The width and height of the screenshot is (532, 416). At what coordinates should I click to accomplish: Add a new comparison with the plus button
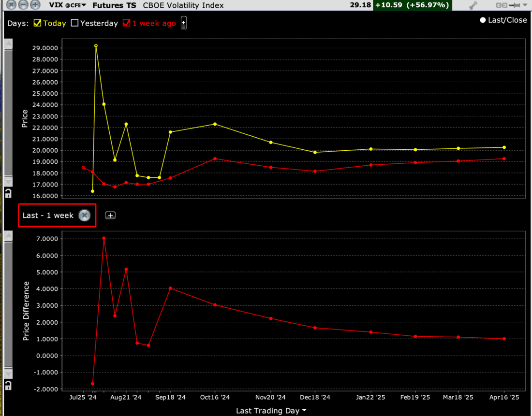[110, 215]
